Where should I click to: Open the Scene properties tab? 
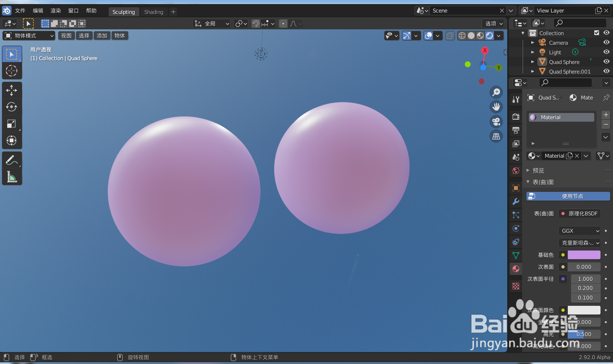point(516,157)
